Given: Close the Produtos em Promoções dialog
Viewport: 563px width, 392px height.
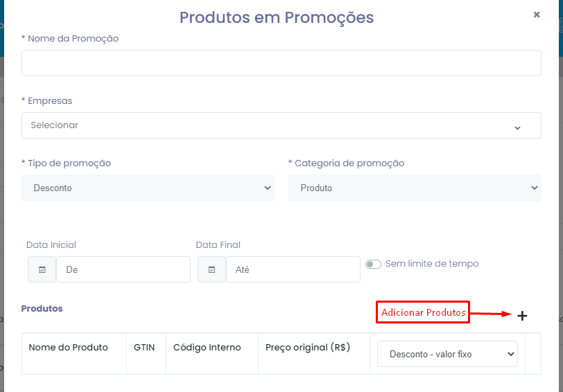Looking at the screenshot, I should point(537,15).
